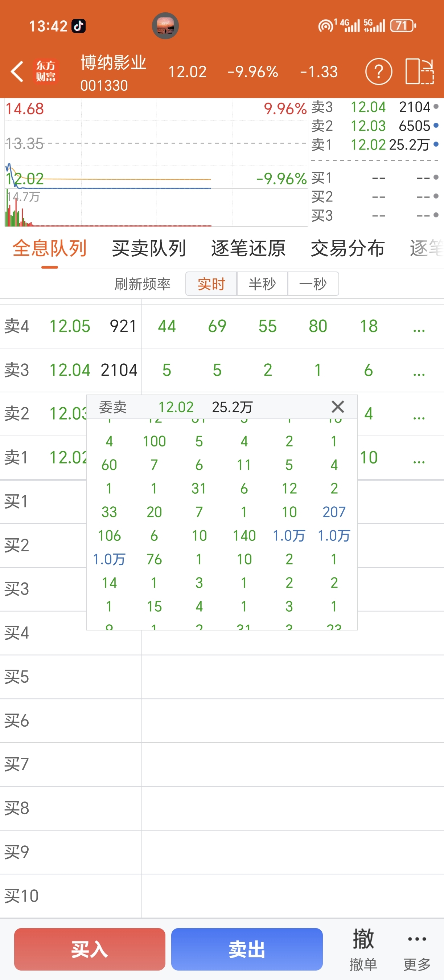Screen dimensions: 444x980
Task: Tap the back arrow in the header
Action: (17, 72)
